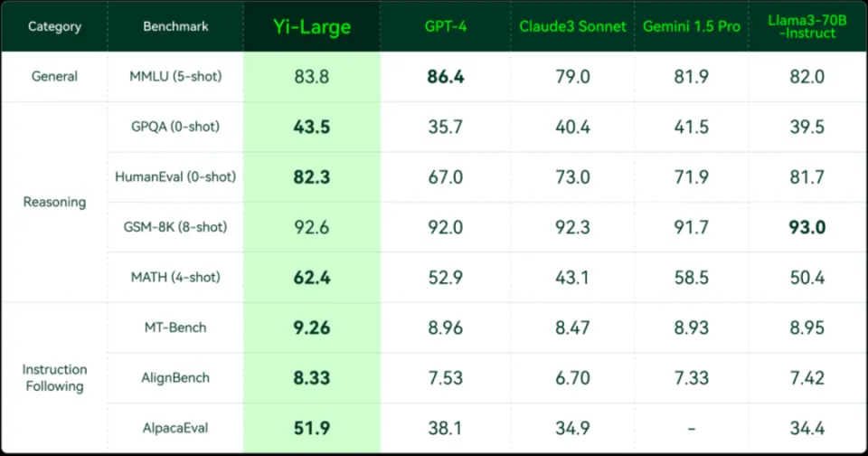
Task: Click the Claude3 Sonnet column header
Action: pyautogui.click(x=572, y=26)
